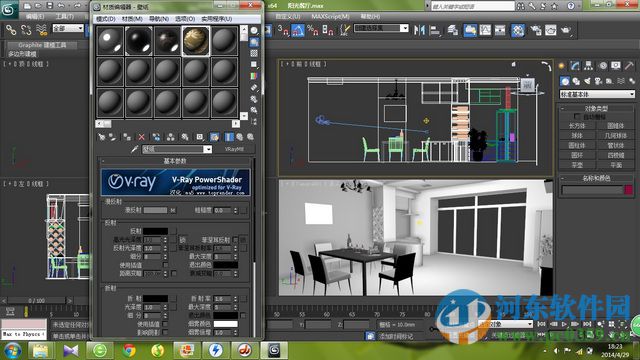Click the Render teapot icon

tap(566, 30)
